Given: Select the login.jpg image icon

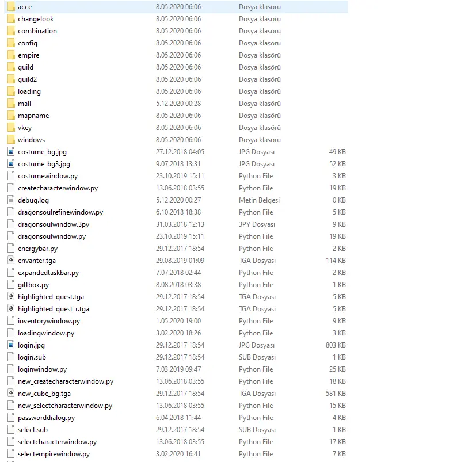Looking at the screenshot, I should 11,345.
